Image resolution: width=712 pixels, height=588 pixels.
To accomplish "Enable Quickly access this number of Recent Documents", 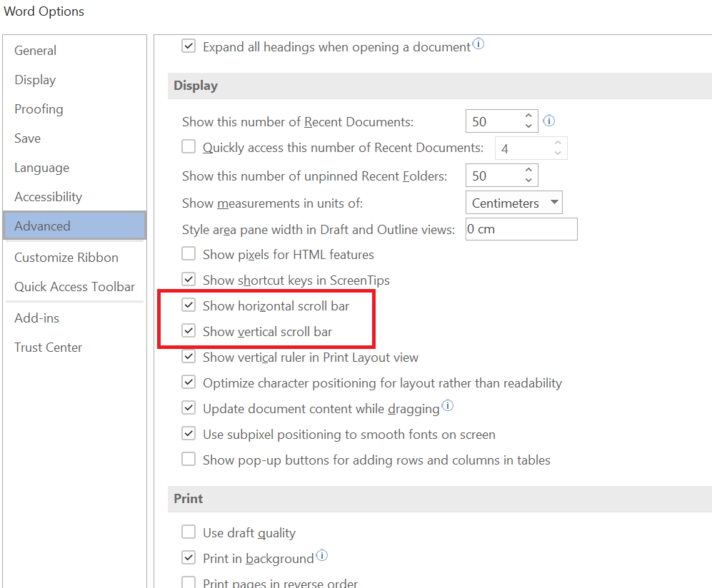I will click(189, 146).
